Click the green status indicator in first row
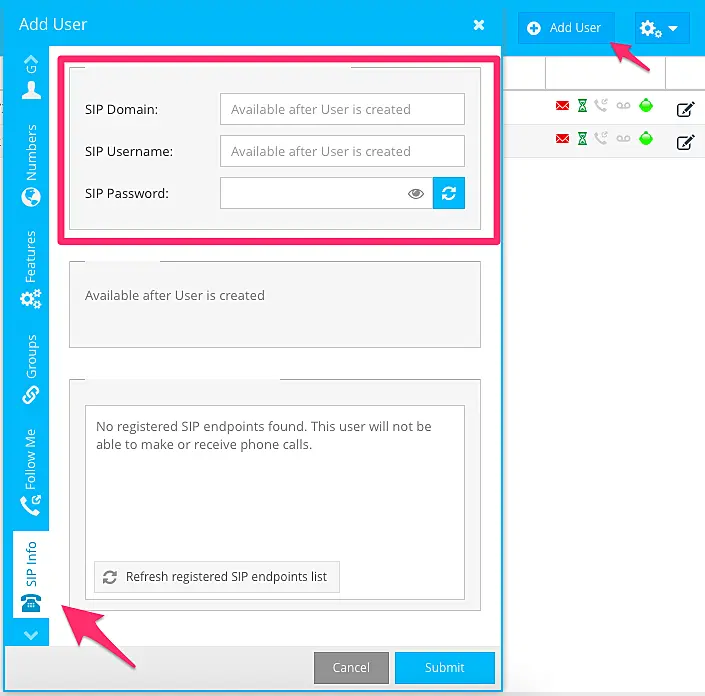Viewport: 705px width, 696px height. pos(646,106)
